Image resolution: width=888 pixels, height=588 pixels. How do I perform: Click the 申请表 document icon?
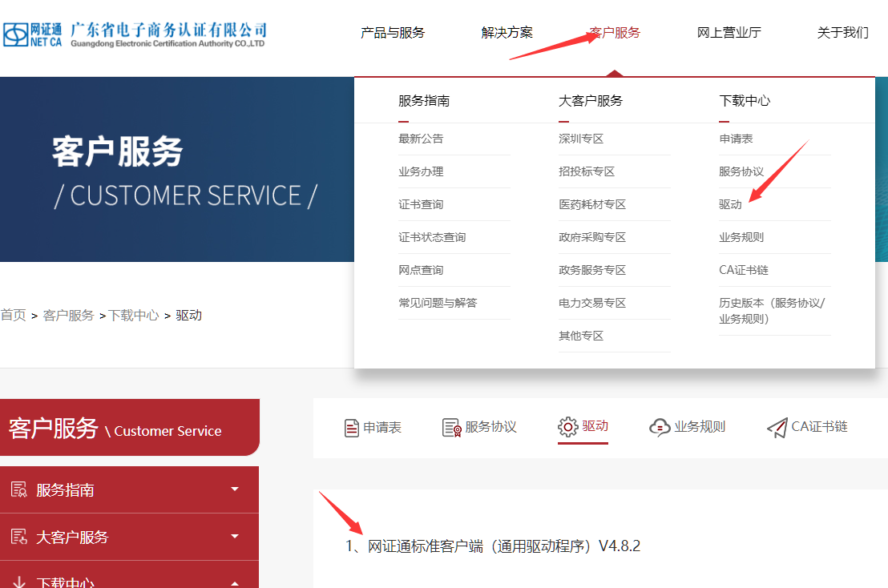coord(351,428)
